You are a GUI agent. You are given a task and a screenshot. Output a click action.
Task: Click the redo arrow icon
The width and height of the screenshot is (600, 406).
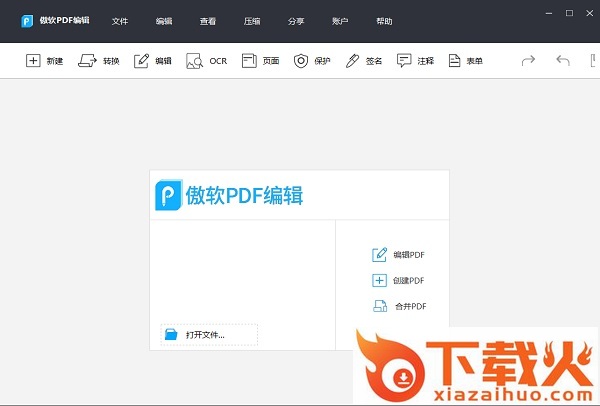pos(528,60)
